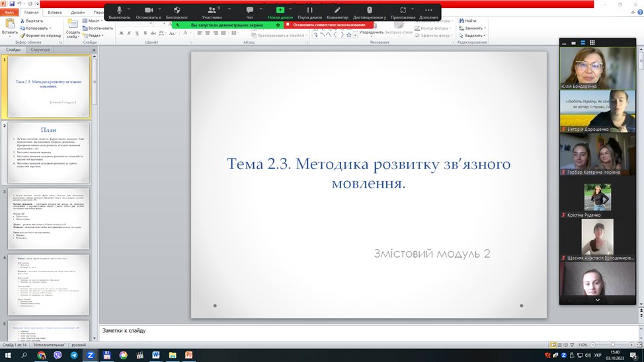Switch to the Структура outline tab
Screen dimensions: 644x362
[x=40, y=50]
